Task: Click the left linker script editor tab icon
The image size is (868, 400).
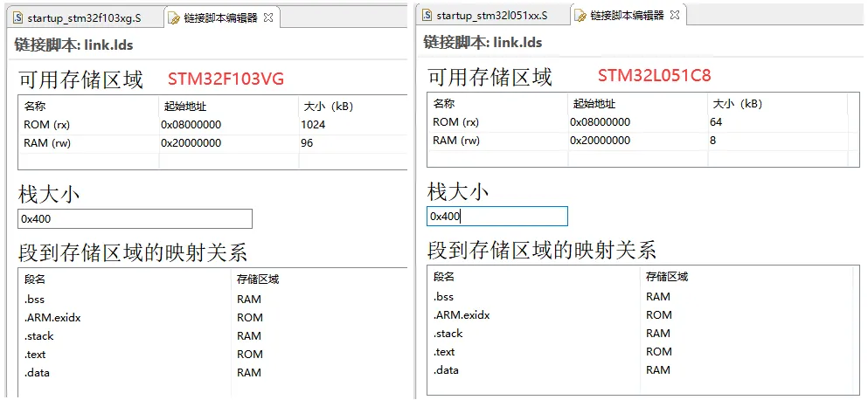Action: tap(174, 19)
